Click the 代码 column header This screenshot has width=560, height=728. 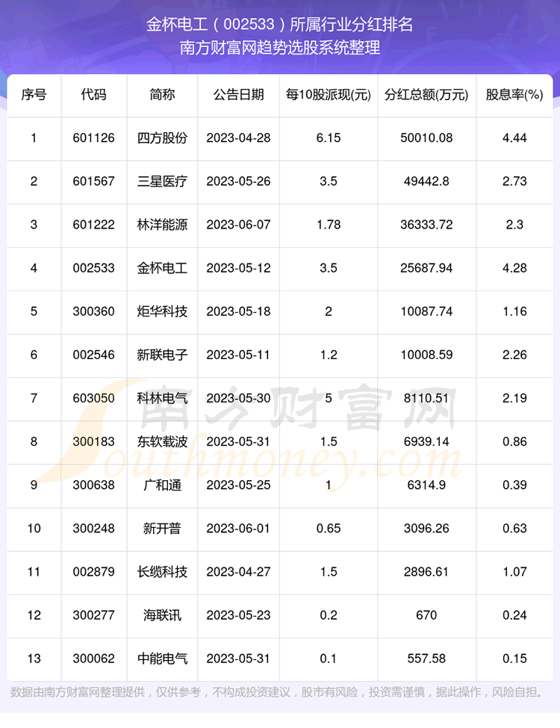94,95
